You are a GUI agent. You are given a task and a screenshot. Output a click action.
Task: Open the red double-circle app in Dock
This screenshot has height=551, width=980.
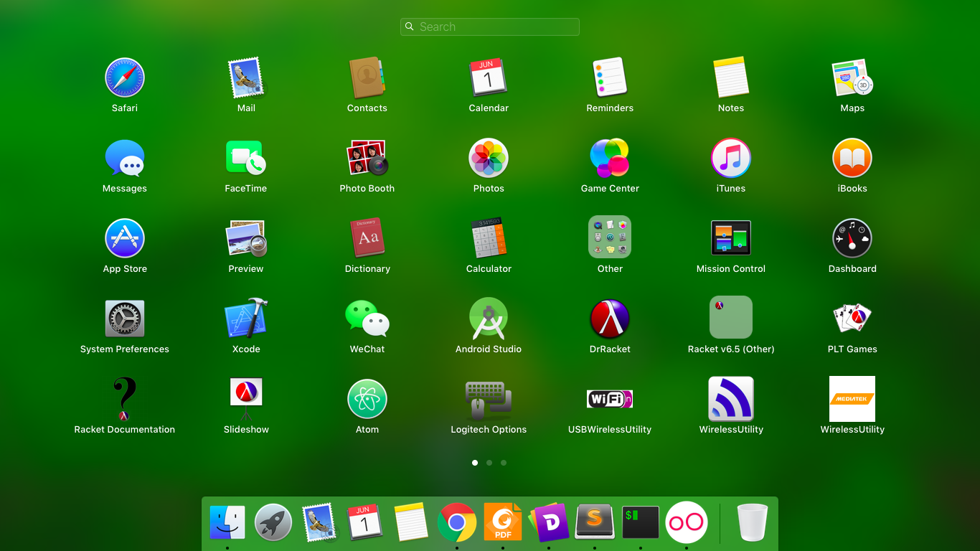(x=687, y=522)
